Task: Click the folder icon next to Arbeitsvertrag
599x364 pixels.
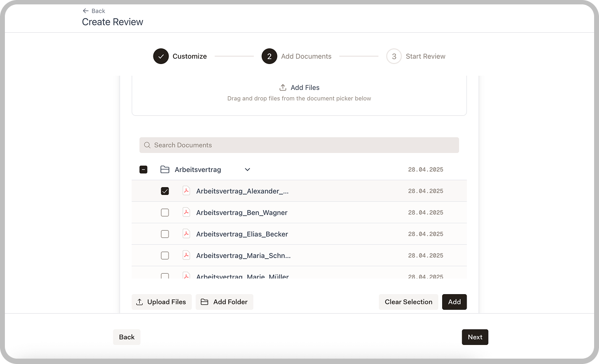Action: tap(165, 169)
